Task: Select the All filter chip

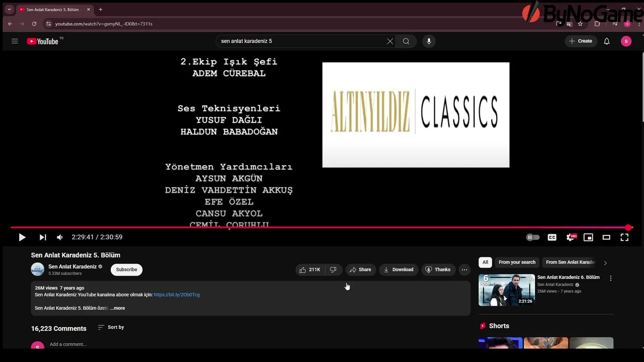Action: 485,262
